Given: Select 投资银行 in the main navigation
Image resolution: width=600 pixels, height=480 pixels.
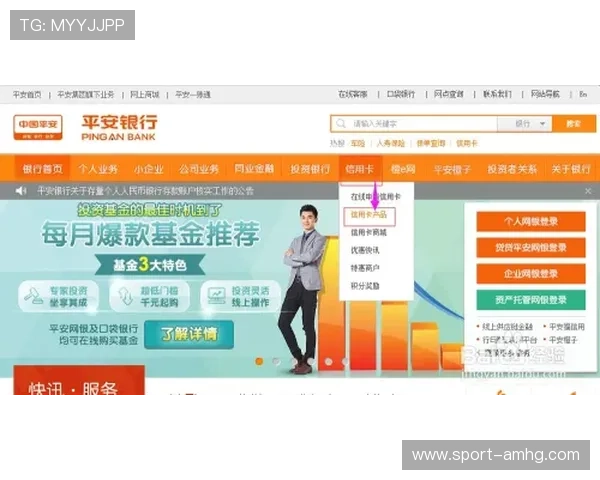Looking at the screenshot, I should (310, 169).
